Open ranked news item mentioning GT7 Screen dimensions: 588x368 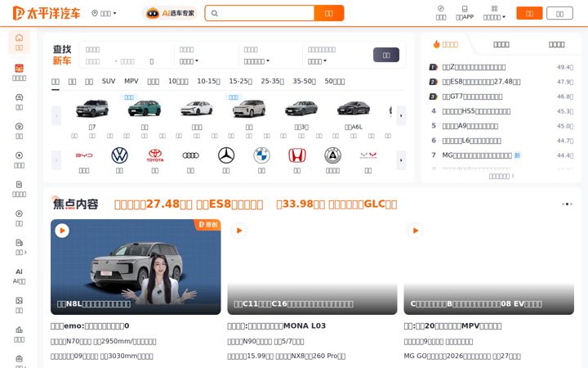472,96
